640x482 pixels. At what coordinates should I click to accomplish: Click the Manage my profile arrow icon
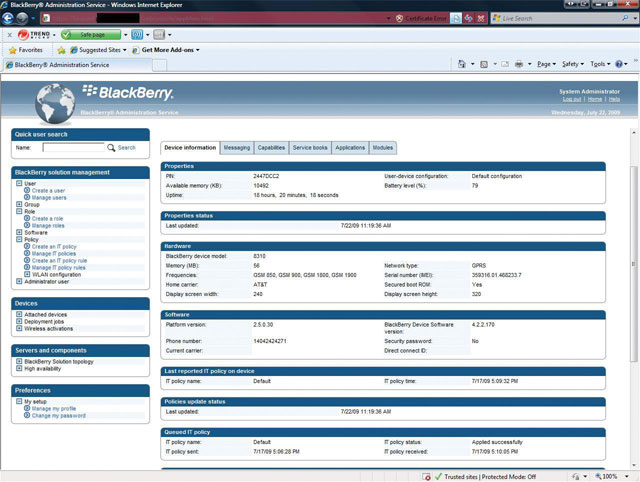point(27,408)
